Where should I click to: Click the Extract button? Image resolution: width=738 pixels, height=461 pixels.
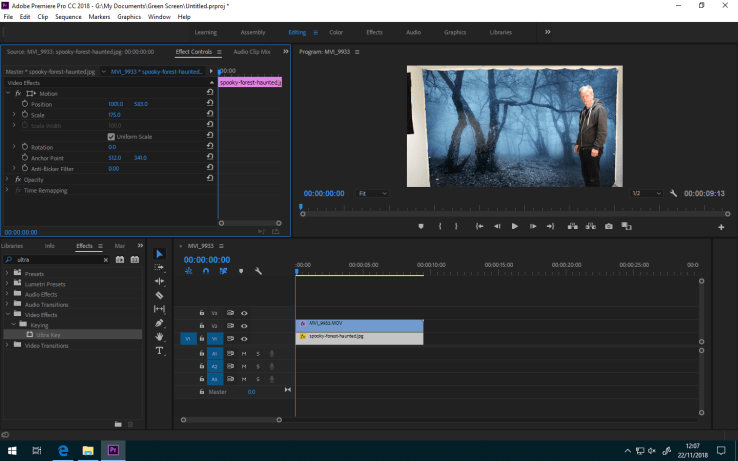[591, 226]
